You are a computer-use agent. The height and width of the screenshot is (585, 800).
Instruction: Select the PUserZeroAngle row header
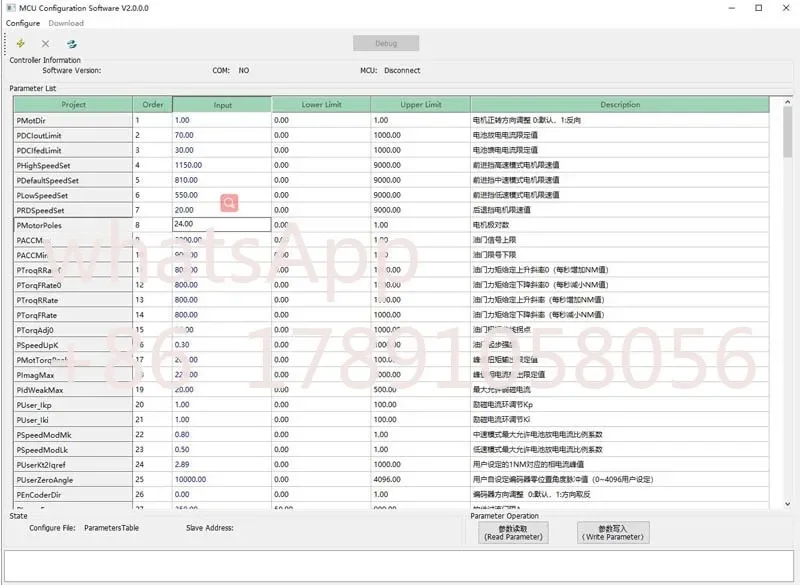[73, 479]
